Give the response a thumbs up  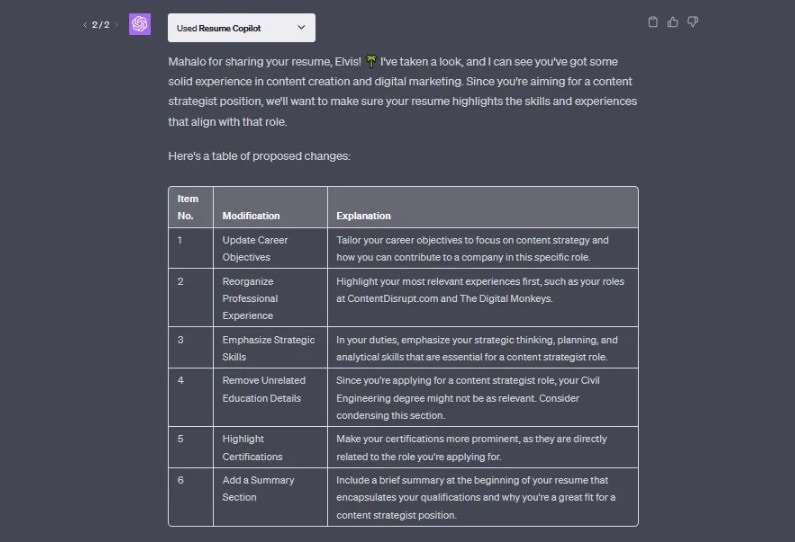click(673, 22)
